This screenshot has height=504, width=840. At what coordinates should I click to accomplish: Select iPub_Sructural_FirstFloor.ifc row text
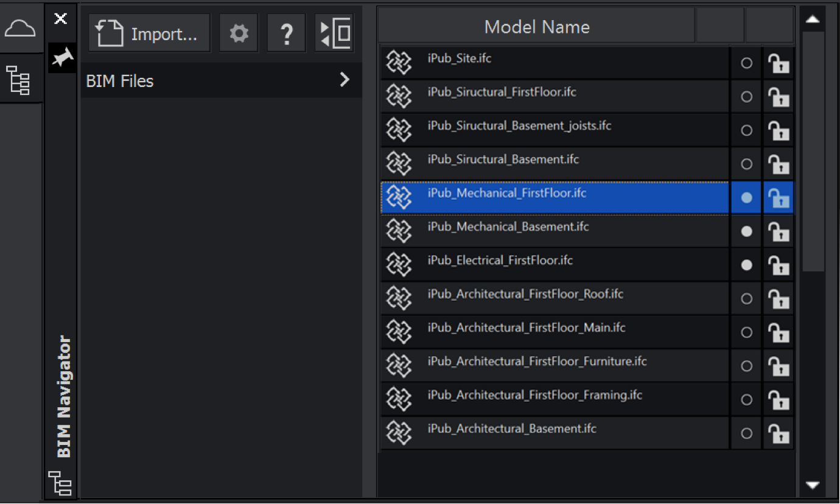502,93
